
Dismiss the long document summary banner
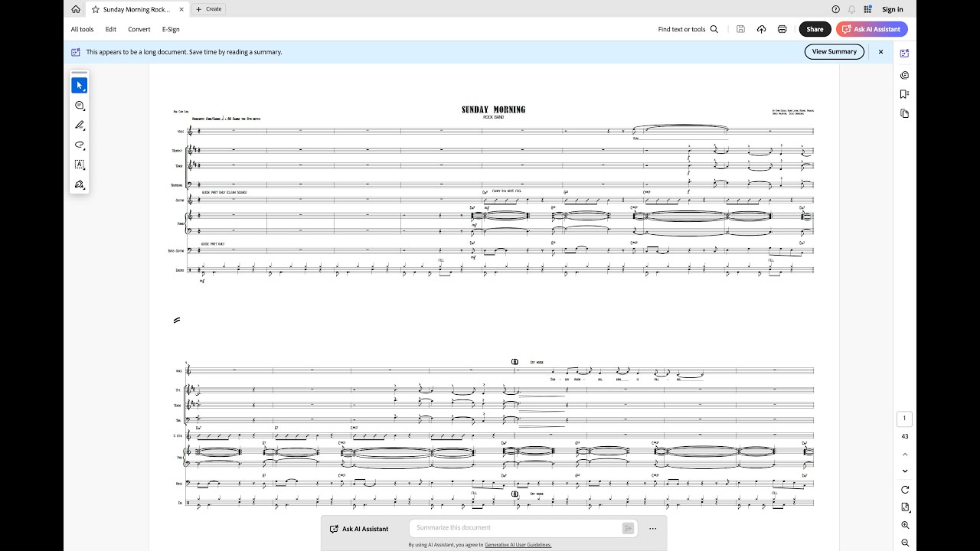click(x=880, y=52)
